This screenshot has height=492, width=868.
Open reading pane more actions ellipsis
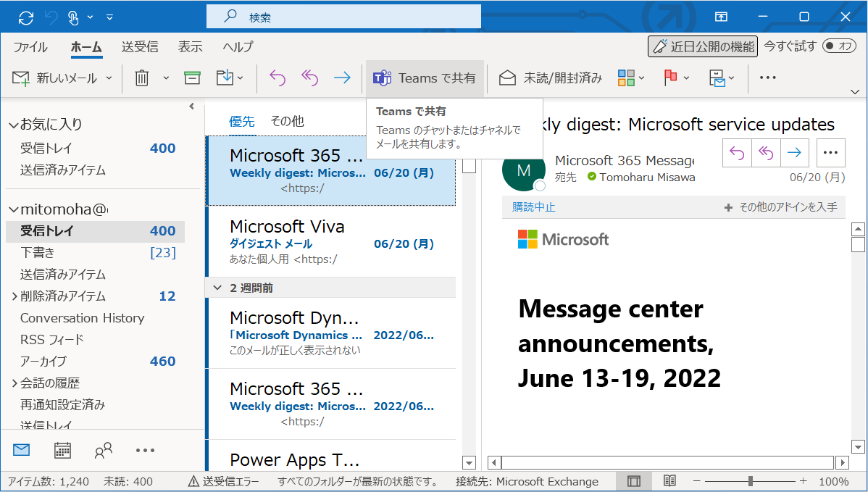(830, 153)
